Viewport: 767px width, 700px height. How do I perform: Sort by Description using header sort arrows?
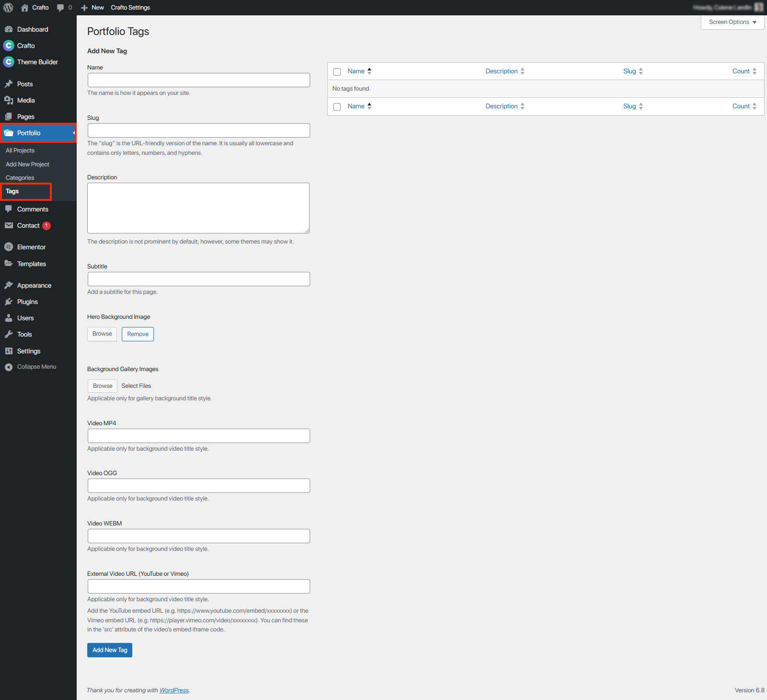coord(523,71)
